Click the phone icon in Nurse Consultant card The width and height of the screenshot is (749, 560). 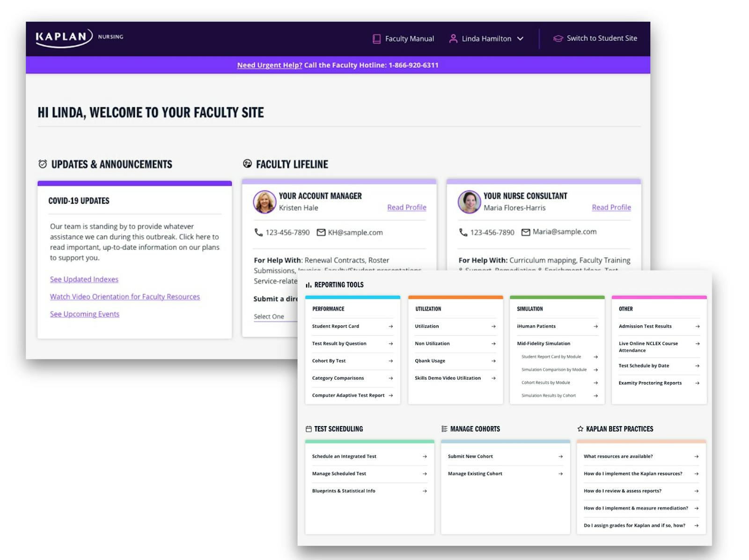coord(463,232)
